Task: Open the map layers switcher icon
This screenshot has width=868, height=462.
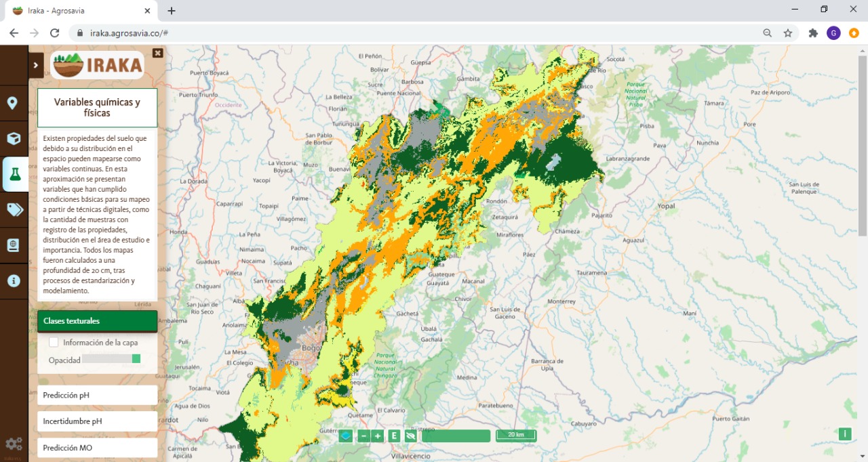Action: tap(346, 436)
